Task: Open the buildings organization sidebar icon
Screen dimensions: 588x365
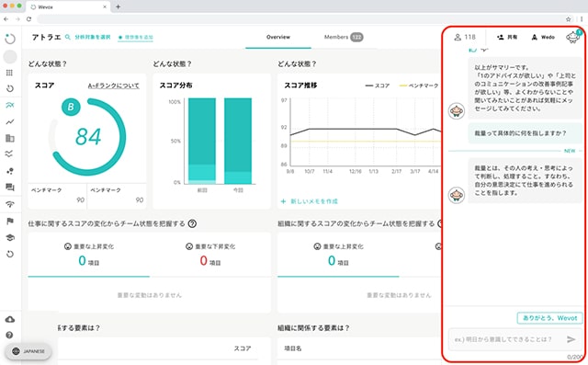Action: click(x=10, y=139)
